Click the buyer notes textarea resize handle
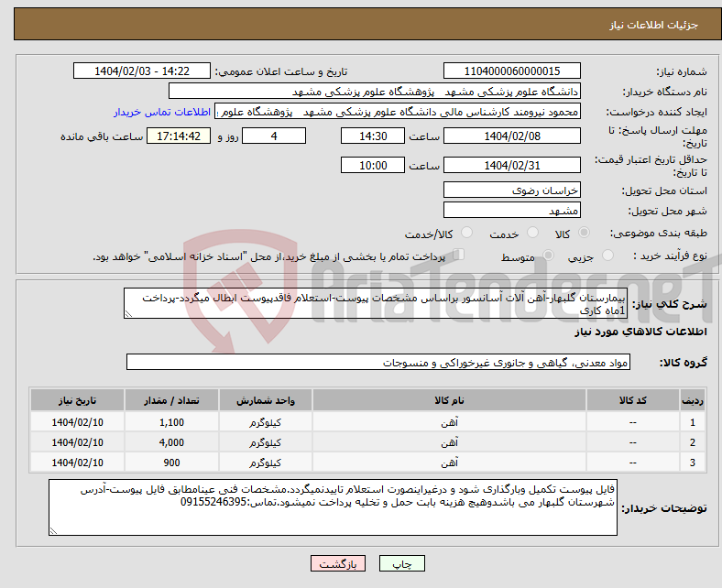Viewport: 722px width, 588px height. (x=53, y=531)
